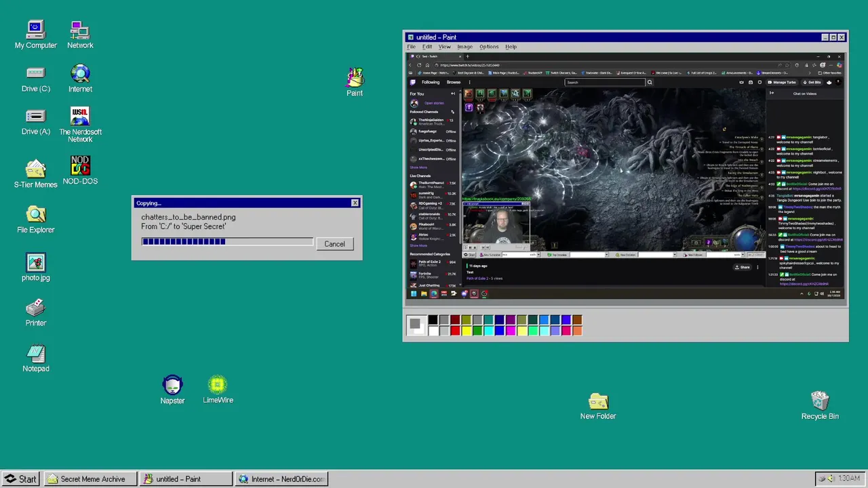Pick the white color swatch in Paint
The image size is (868, 488).
433,331
